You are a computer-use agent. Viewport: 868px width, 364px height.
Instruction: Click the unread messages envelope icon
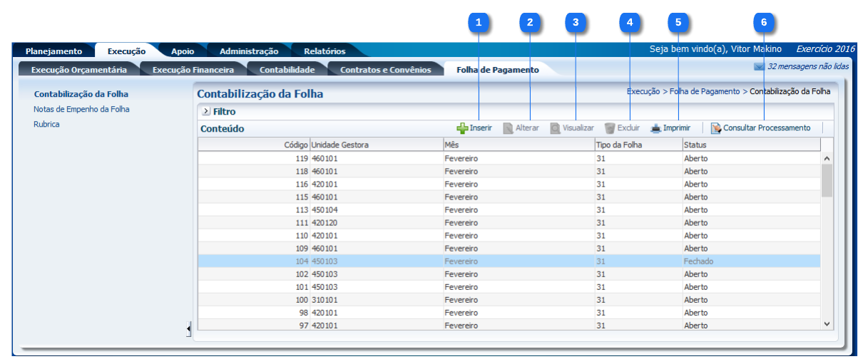pos(759,66)
